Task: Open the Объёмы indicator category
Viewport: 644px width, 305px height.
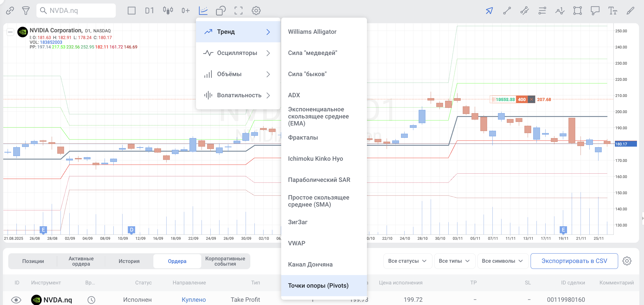Action: click(238, 74)
